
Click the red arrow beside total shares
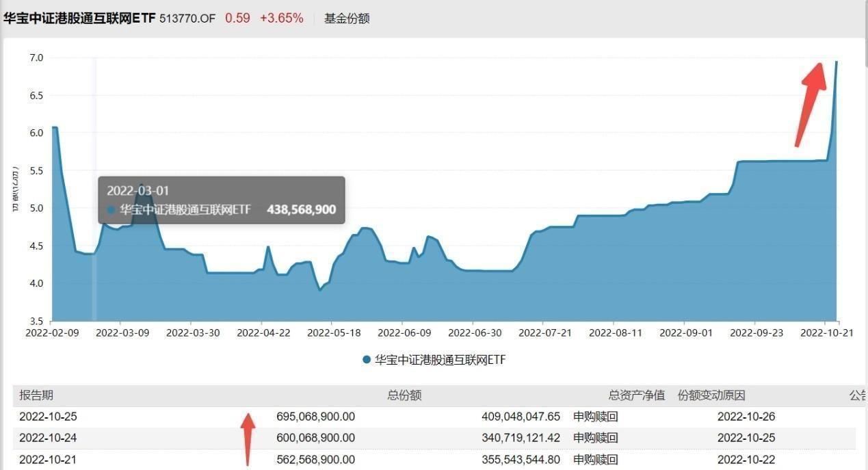tap(248, 439)
